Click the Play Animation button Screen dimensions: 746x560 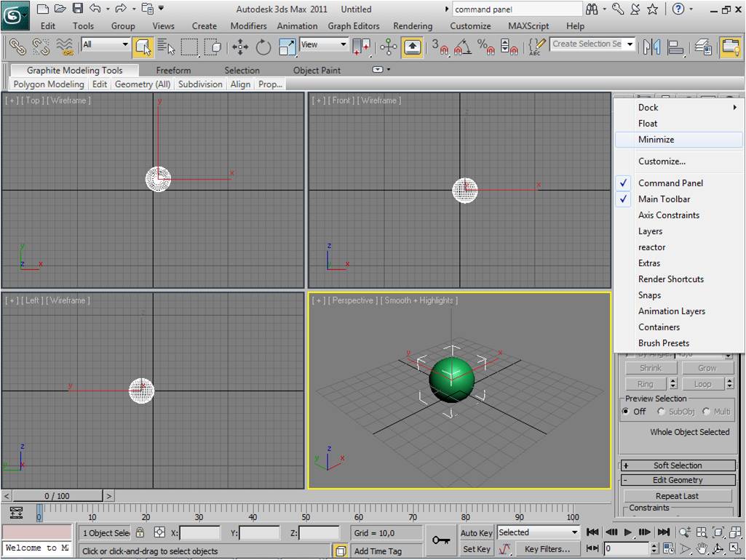(x=628, y=532)
